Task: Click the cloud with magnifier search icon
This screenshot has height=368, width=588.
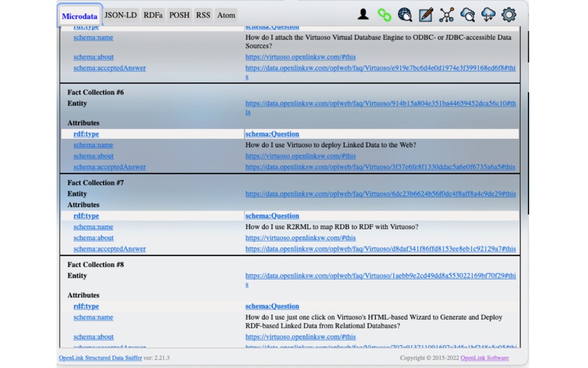Action: tap(468, 15)
